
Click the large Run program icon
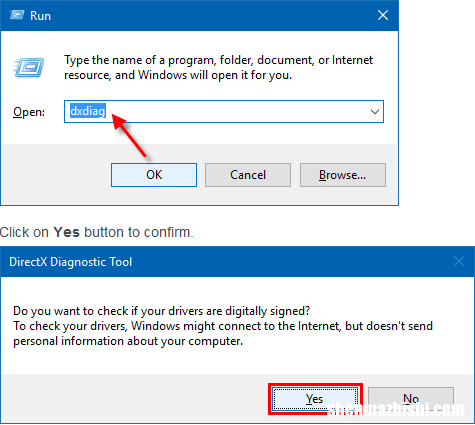pyautogui.click(x=29, y=68)
